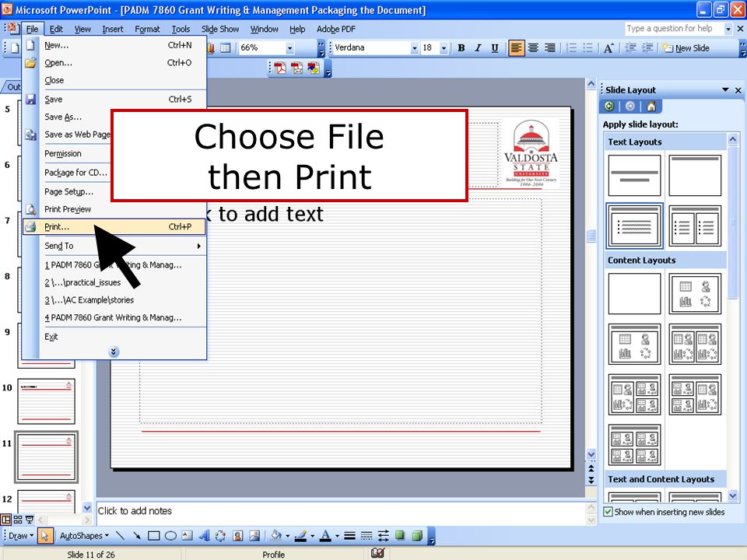Image resolution: width=747 pixels, height=560 pixels.
Task: Click the Insert Clip Art icon
Action: point(238,536)
